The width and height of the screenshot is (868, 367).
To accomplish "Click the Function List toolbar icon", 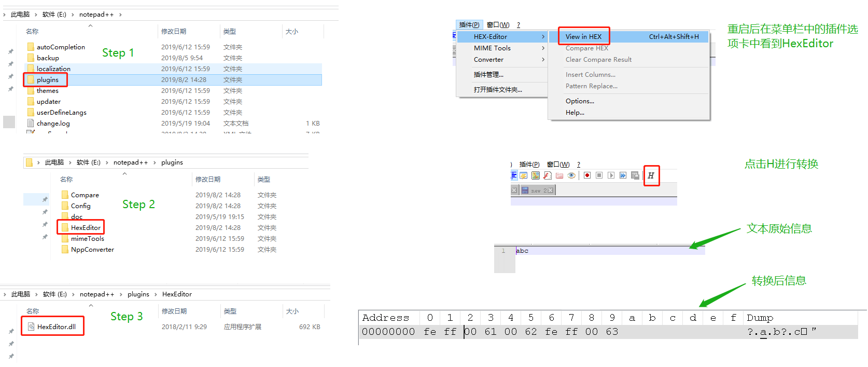I will coord(548,175).
